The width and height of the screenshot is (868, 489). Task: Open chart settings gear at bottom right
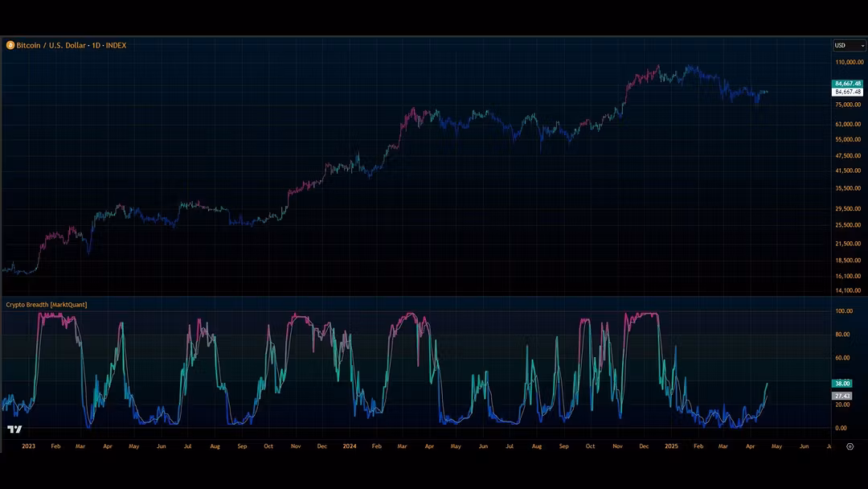(850, 446)
